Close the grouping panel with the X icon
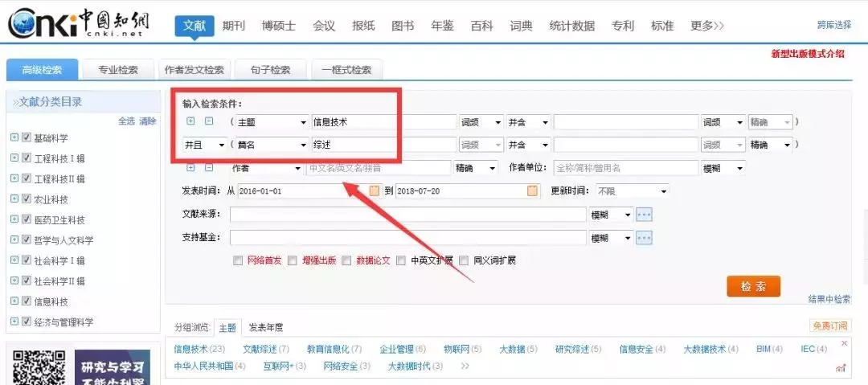This screenshot has width=868, height=385. coord(844,343)
